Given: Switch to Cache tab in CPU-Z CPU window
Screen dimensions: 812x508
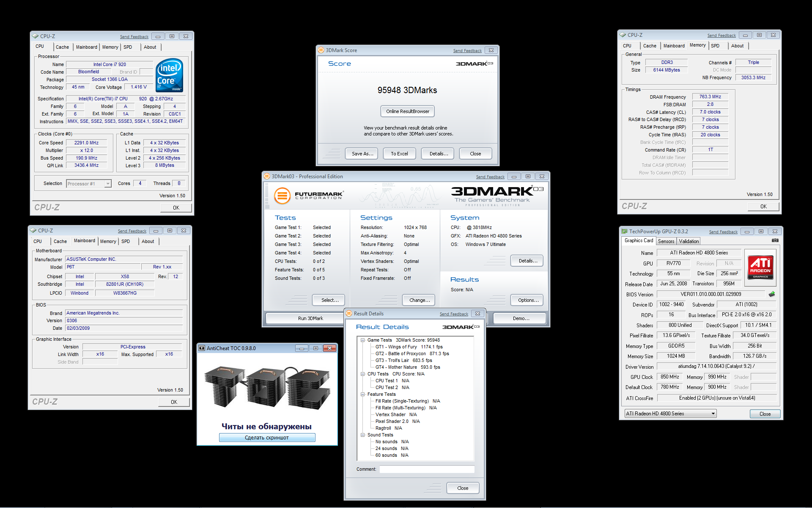Looking at the screenshot, I should (x=62, y=47).
